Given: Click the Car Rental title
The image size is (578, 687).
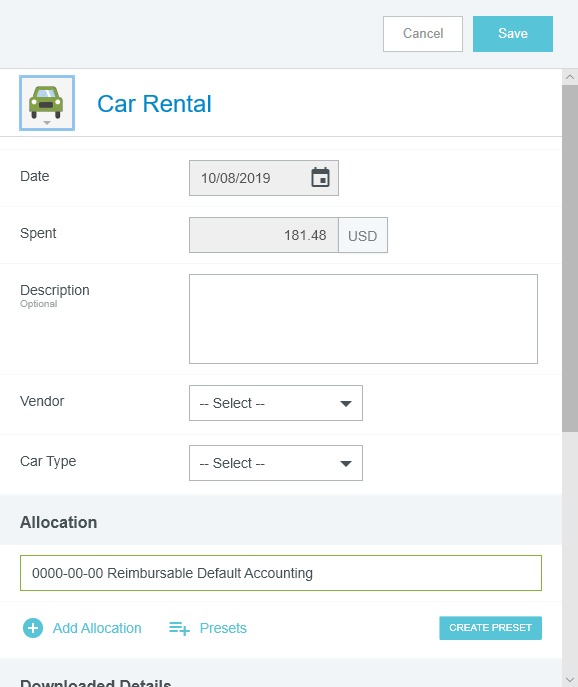Looking at the screenshot, I should (x=154, y=104).
